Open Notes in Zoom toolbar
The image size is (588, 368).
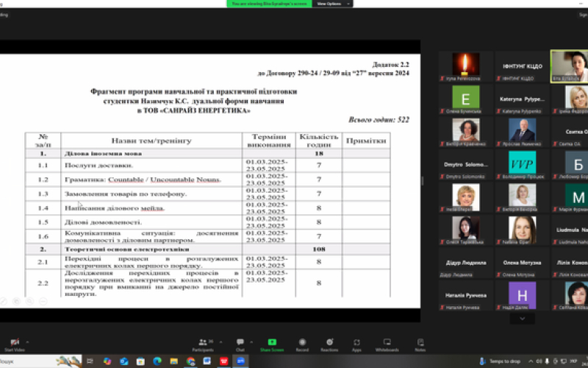pyautogui.click(x=420, y=344)
